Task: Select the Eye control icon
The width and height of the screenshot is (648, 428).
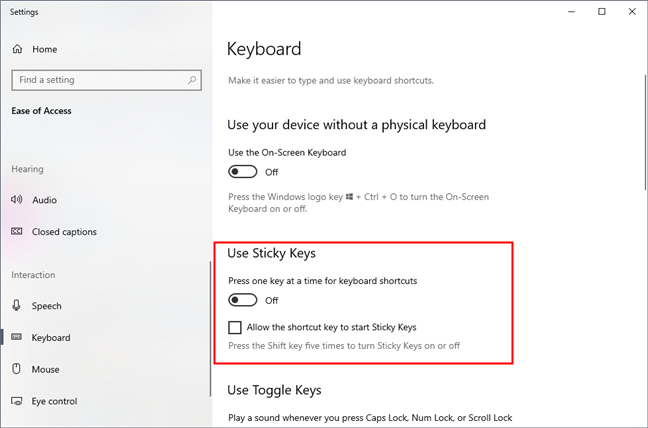Action: (17, 401)
